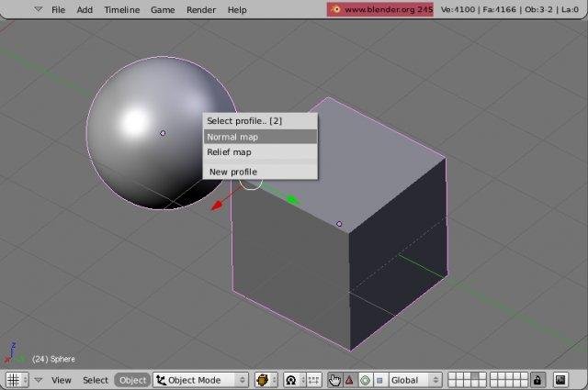Open the Global orientation dropdown
The height and width of the screenshot is (390, 588).
tap(415, 380)
